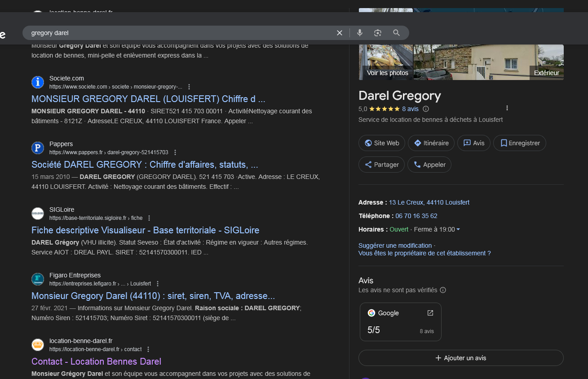The width and height of the screenshot is (588, 379).
Task: Open more options for Figaro Entreprises result
Action: click(x=158, y=284)
